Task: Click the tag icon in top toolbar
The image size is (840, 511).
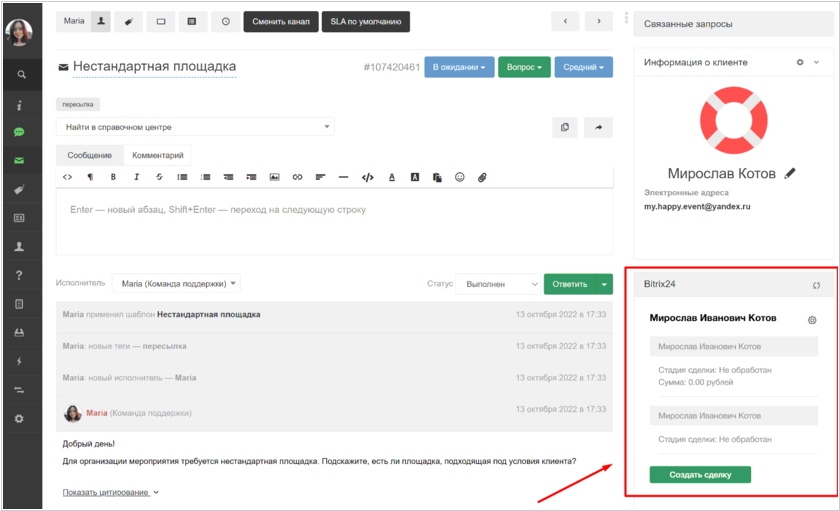Action: pos(129,21)
